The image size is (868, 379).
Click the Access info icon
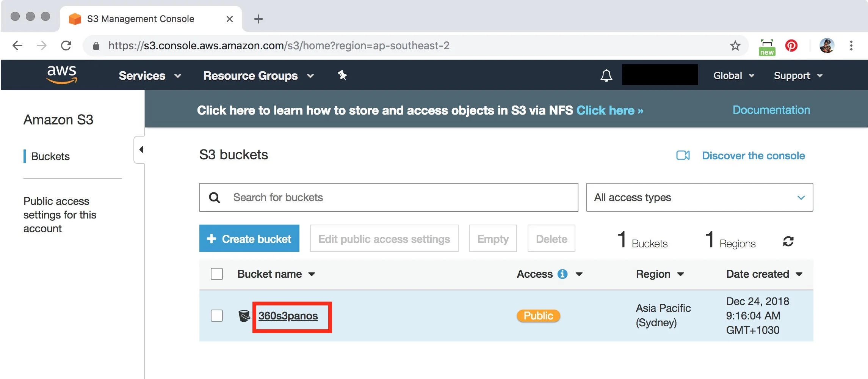point(562,274)
